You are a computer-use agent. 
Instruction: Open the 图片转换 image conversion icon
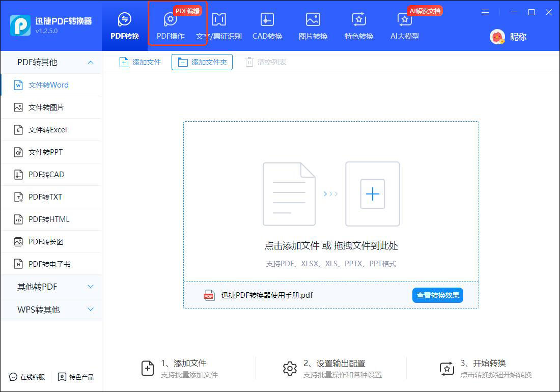tap(313, 20)
